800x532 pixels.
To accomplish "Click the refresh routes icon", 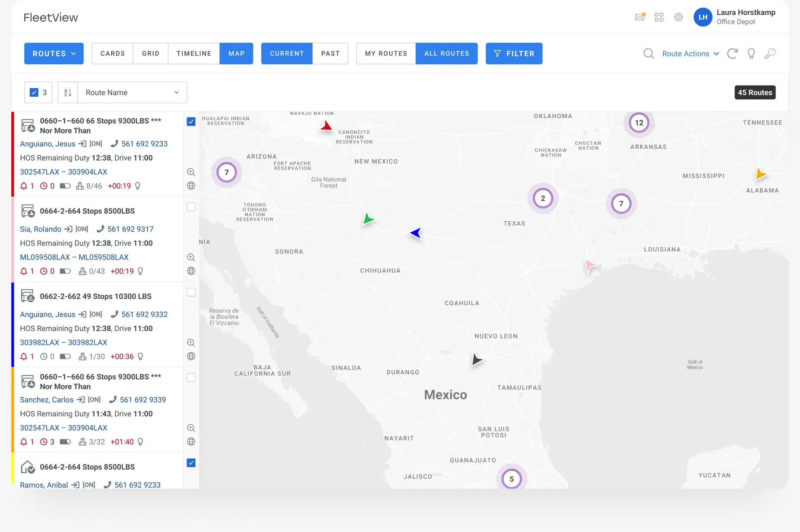I will click(x=732, y=54).
